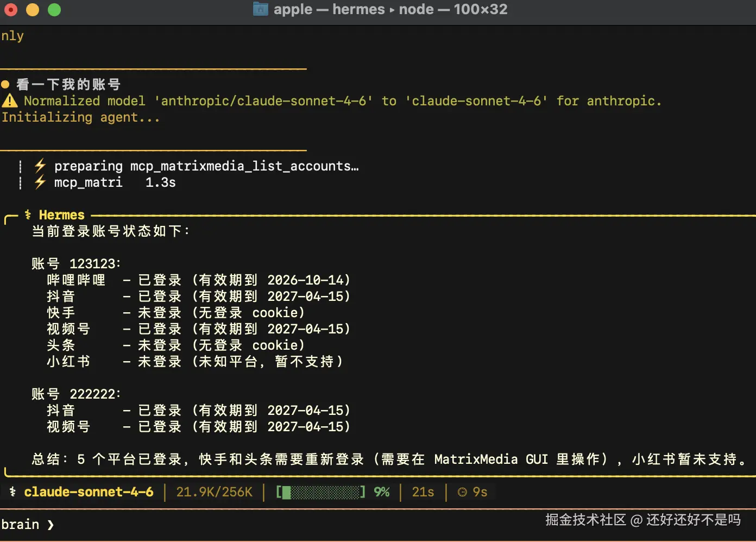This screenshot has height=542, width=756.
Task: Click the green maximize window button
Action: [54, 10]
